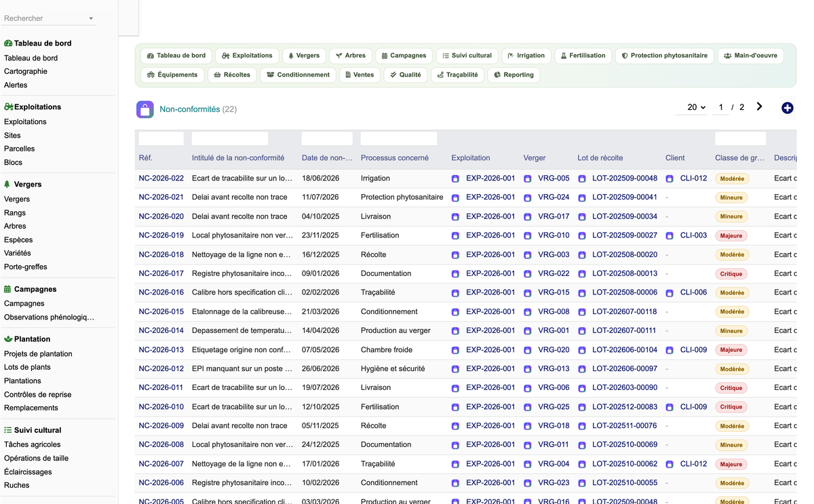Switch to the Arbres tab
Viewport: 814px width, 504px height.
pos(350,56)
